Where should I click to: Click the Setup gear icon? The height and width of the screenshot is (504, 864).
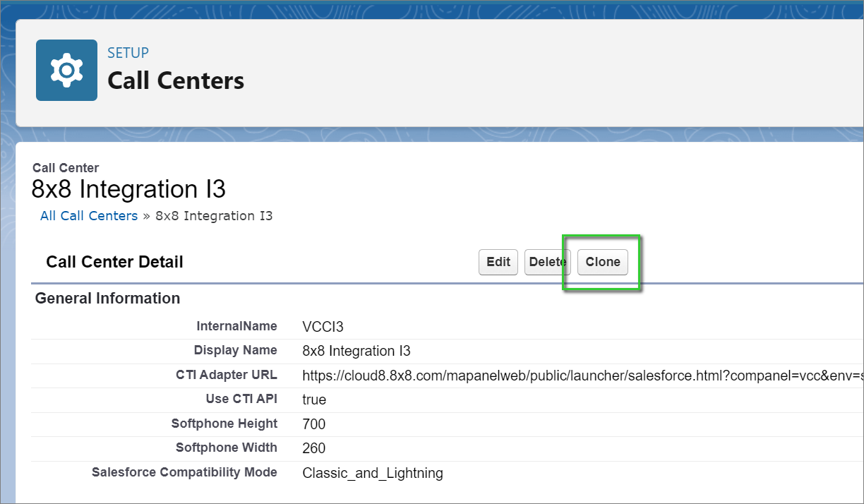pos(66,70)
